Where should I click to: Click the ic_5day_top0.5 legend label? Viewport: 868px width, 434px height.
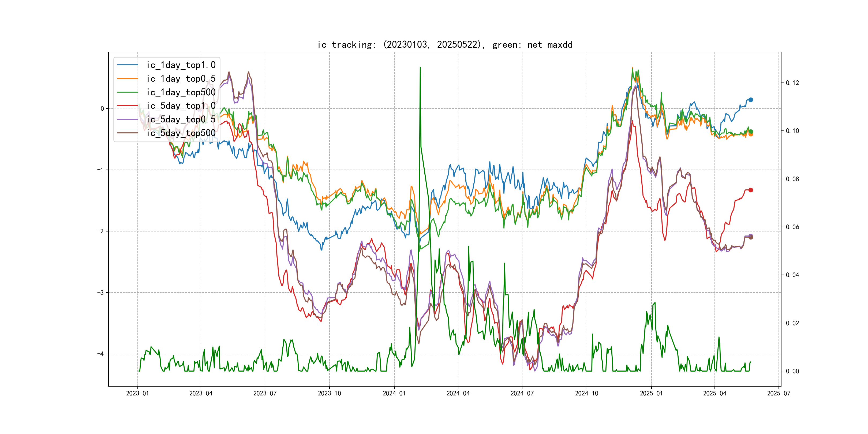(x=181, y=119)
